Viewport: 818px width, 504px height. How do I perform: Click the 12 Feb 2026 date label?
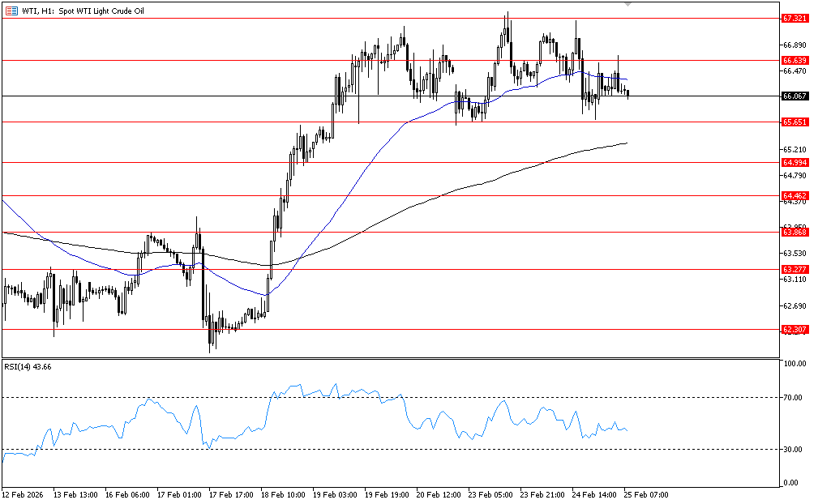coord(23,493)
